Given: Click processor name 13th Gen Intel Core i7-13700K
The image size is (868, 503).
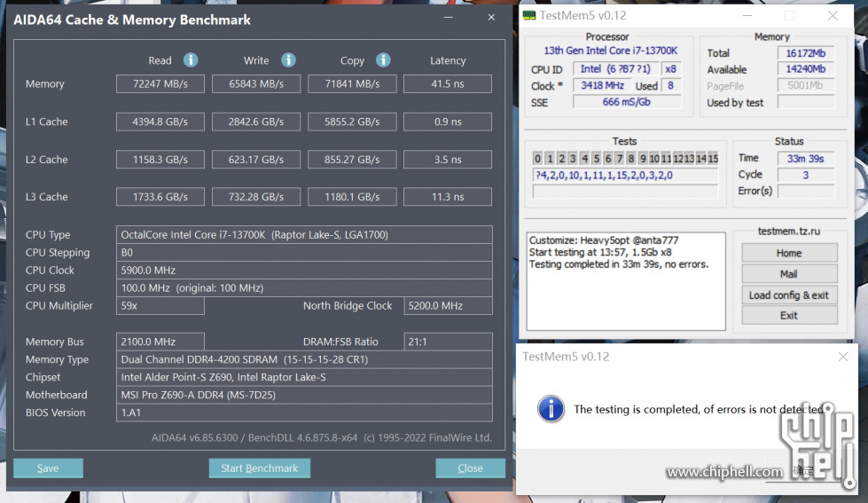Looking at the screenshot, I should pyautogui.click(x=611, y=51).
